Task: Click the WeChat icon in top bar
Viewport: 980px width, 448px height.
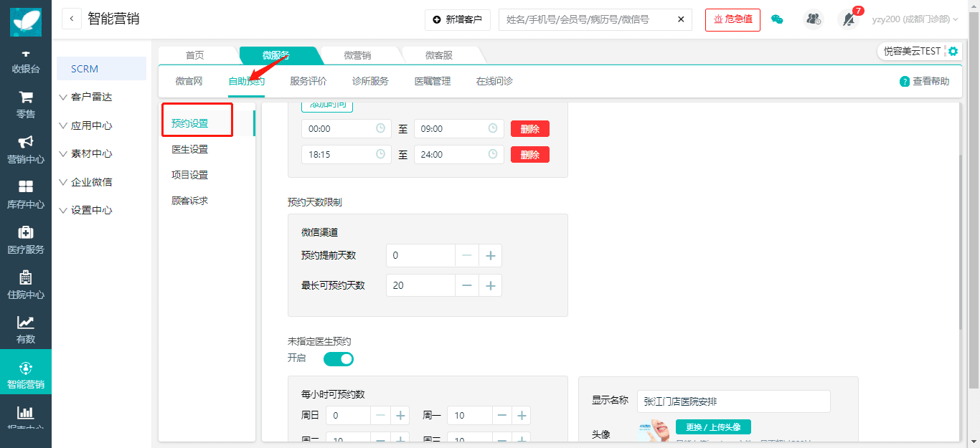Action: 777,19
